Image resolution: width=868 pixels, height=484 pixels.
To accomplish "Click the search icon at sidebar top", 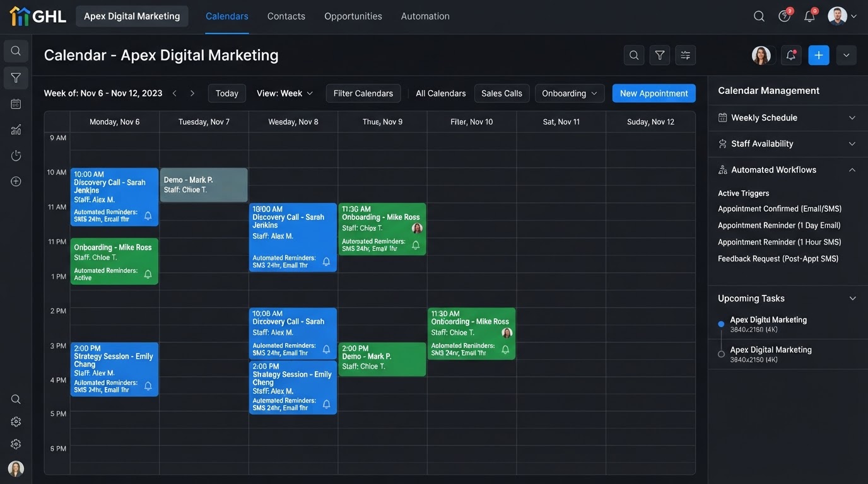I will (x=16, y=51).
